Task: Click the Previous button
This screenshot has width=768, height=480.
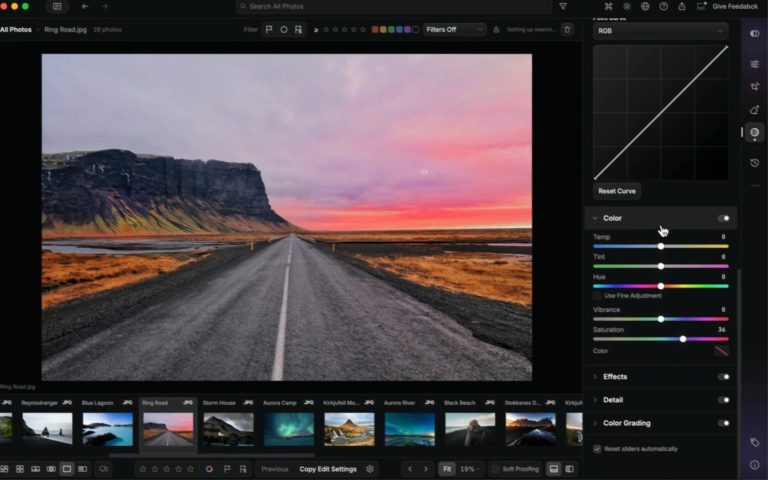Action: tap(274, 469)
